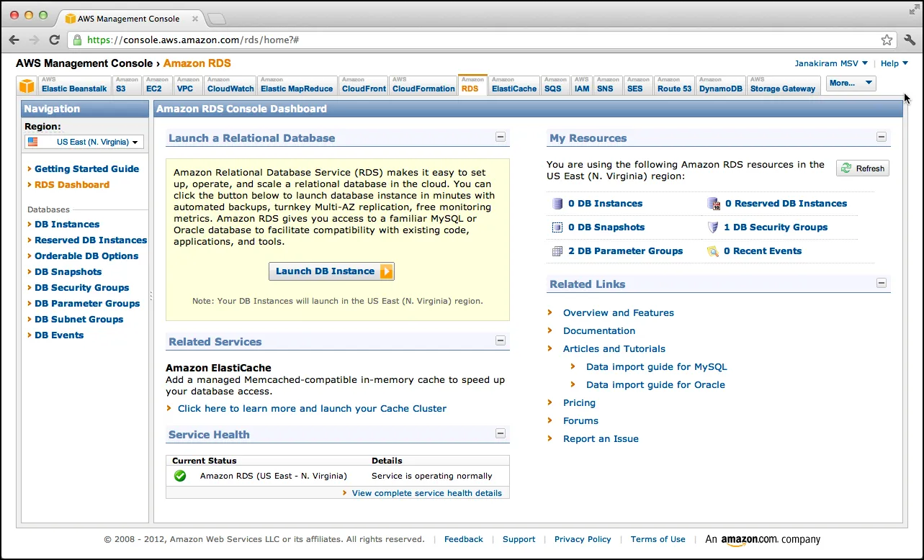Open DB Instances in navigation
The image size is (924, 560).
point(67,224)
